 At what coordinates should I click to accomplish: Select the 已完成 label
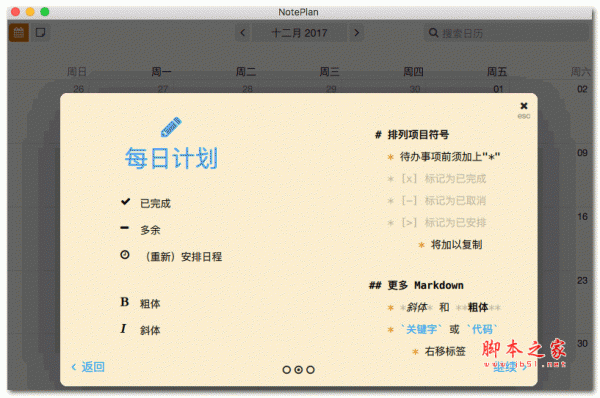coord(155,203)
